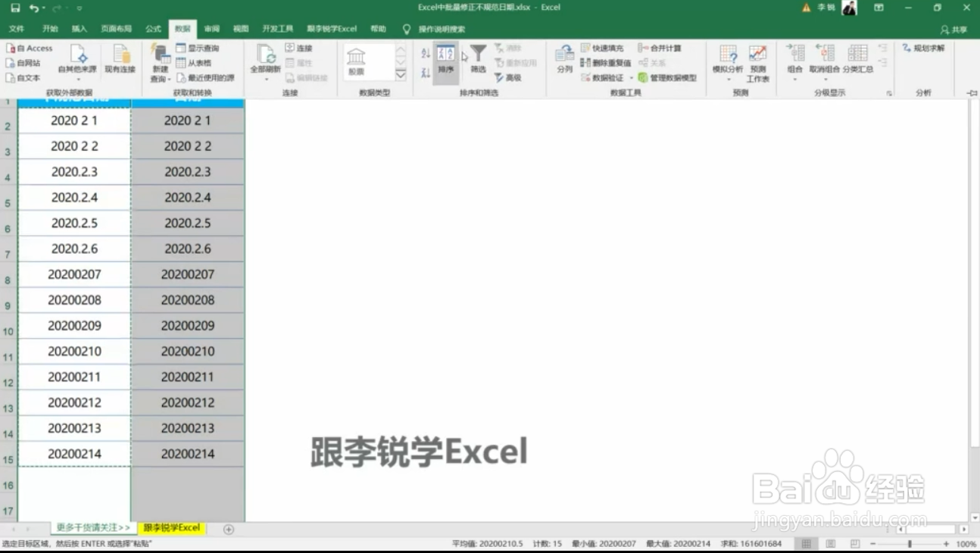Viewport: 980px width, 553px height.
Task: Switch to the 视图 (View) ribbon tab
Action: pyautogui.click(x=241, y=29)
